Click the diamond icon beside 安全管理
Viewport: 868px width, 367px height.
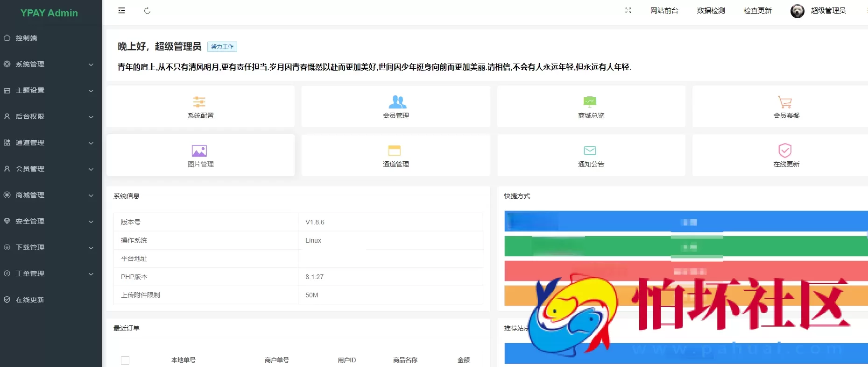pyautogui.click(x=7, y=221)
